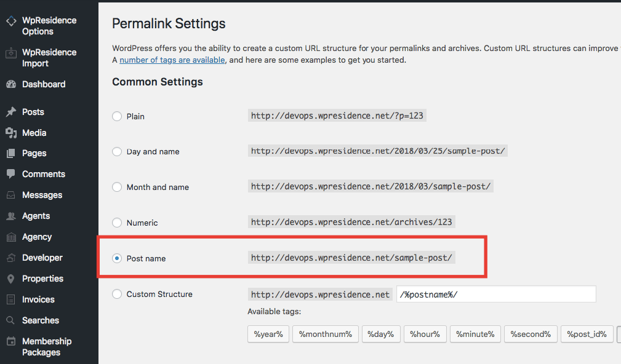Screen dimensions: 621x364
Task: Insert the %year% tag
Action: click(268, 334)
